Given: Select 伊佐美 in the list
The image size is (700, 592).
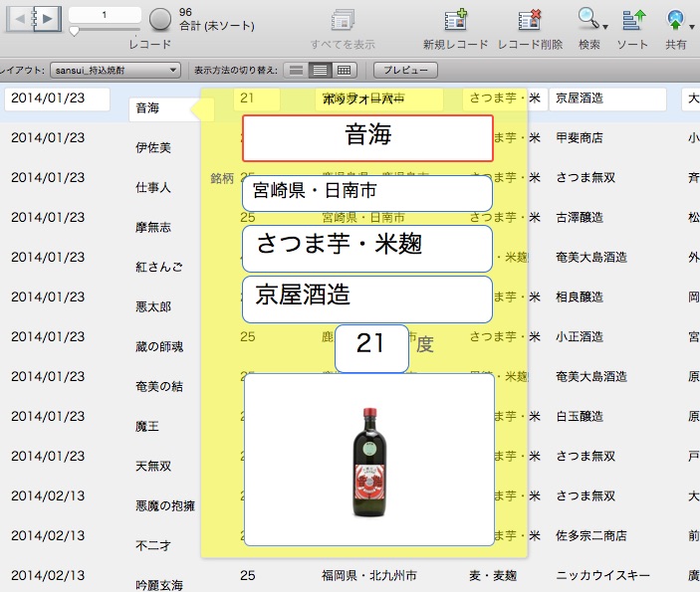Looking at the screenshot, I should tap(153, 147).
